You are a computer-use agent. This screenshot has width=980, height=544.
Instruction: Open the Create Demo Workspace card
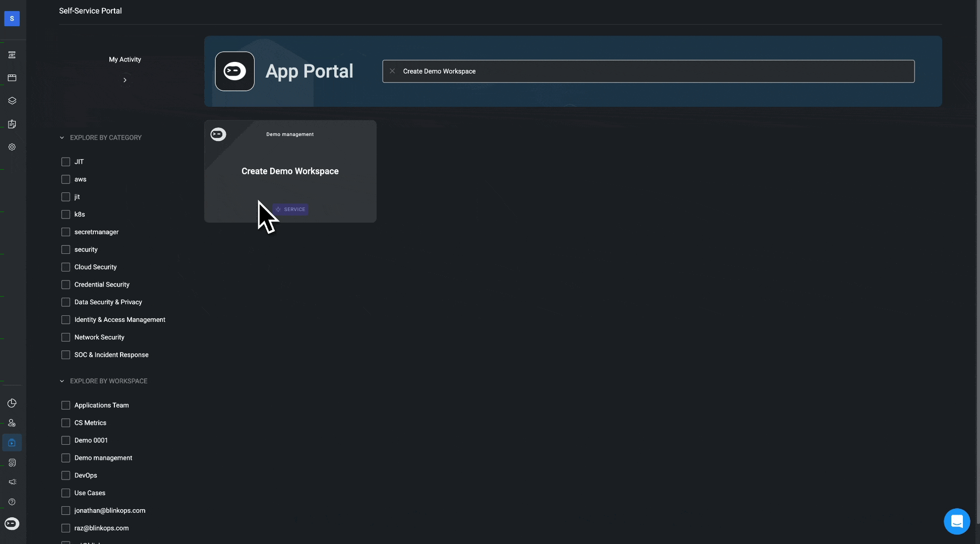tap(290, 171)
